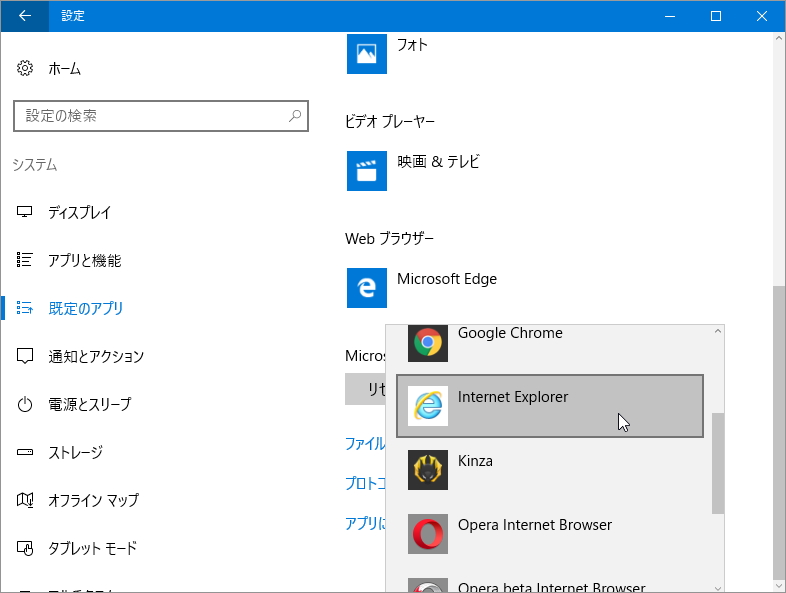Click the Microsoft Edge browser label
Screen dimensions: 786x593
point(447,279)
